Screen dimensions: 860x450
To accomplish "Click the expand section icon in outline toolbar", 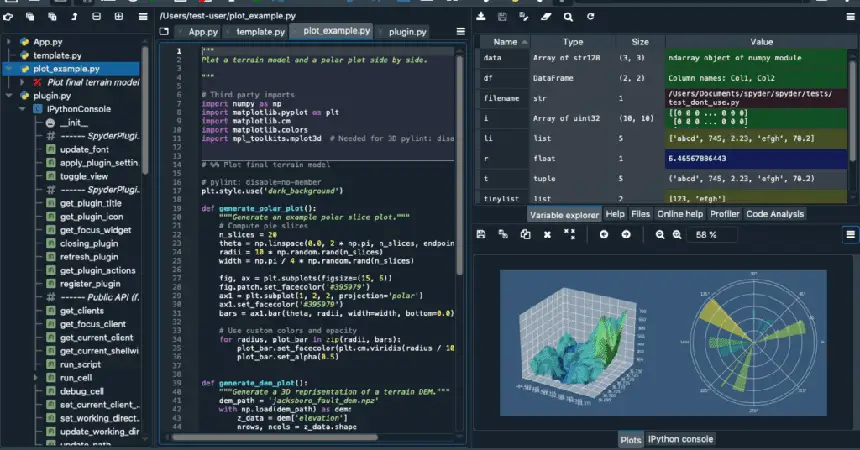I will point(118,17).
